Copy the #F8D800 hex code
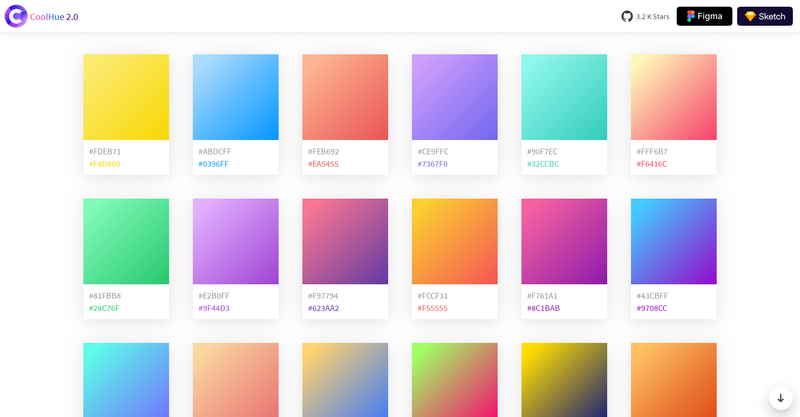Screen dimensions: 800x417 coord(105,164)
